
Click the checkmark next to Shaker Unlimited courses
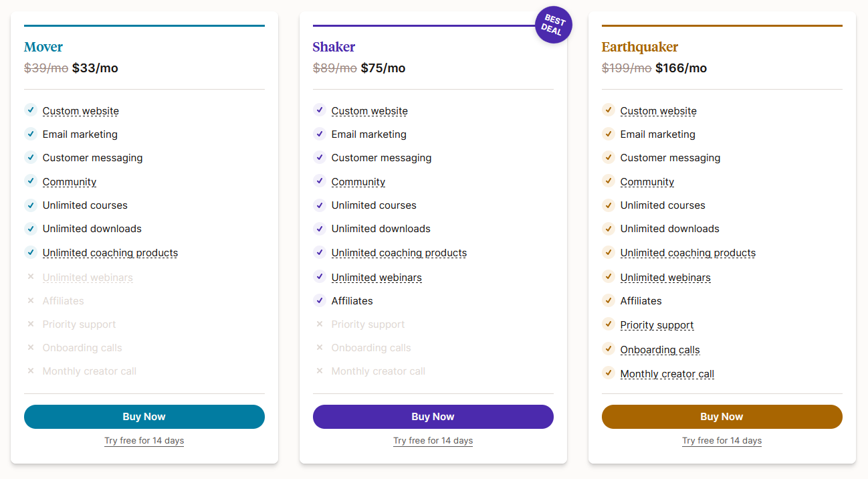[319, 205]
